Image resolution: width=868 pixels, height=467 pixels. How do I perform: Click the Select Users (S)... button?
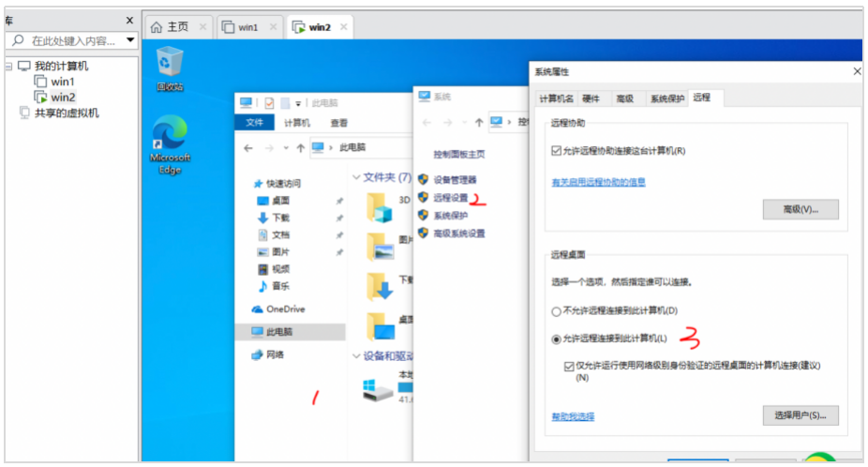click(x=800, y=414)
